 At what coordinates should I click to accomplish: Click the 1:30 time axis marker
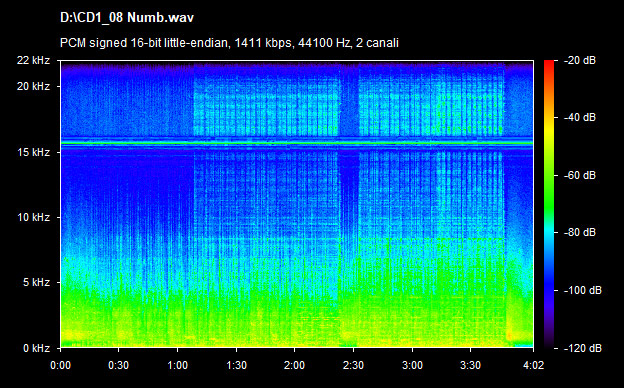click(x=236, y=365)
